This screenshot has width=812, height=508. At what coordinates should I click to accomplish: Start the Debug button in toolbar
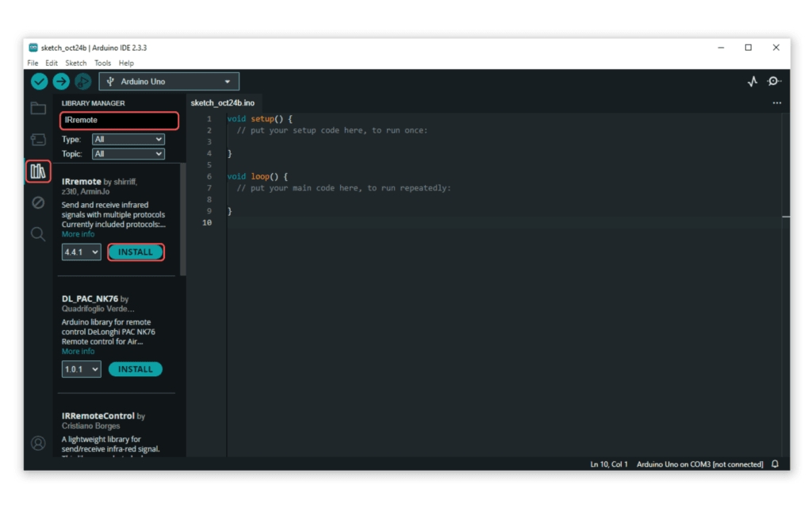pyautogui.click(x=82, y=82)
